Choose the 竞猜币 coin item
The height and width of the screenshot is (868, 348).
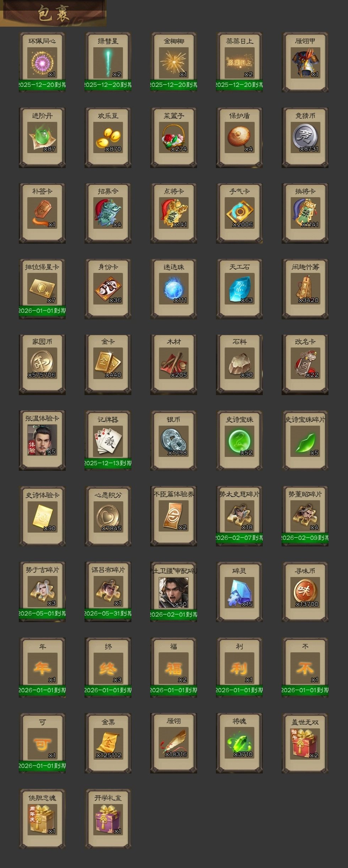pos(305,138)
